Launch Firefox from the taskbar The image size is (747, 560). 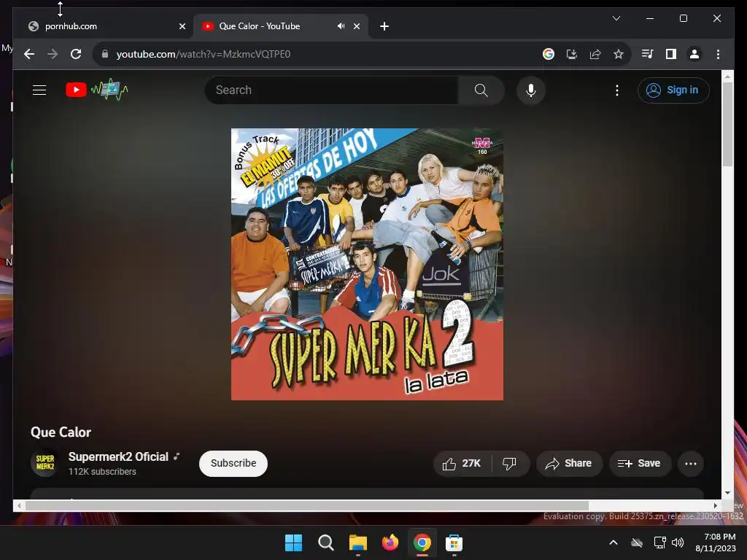pos(390,542)
